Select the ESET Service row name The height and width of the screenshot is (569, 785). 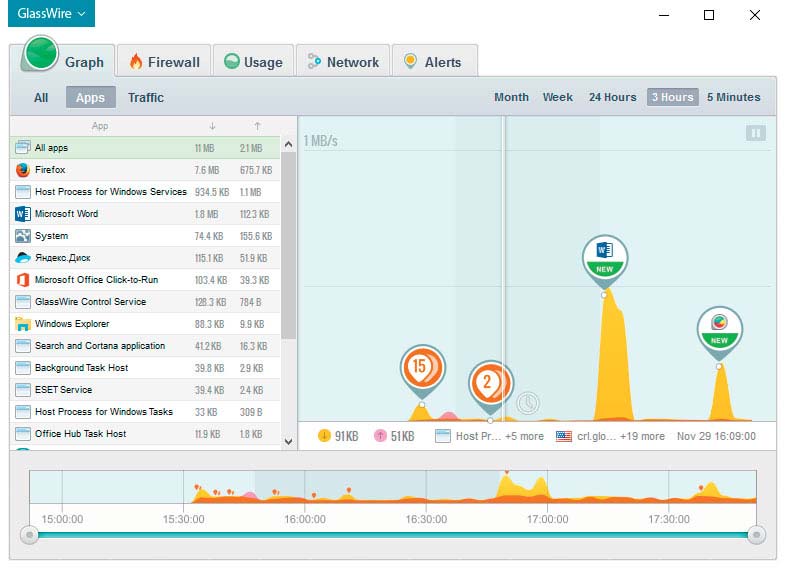tap(64, 390)
